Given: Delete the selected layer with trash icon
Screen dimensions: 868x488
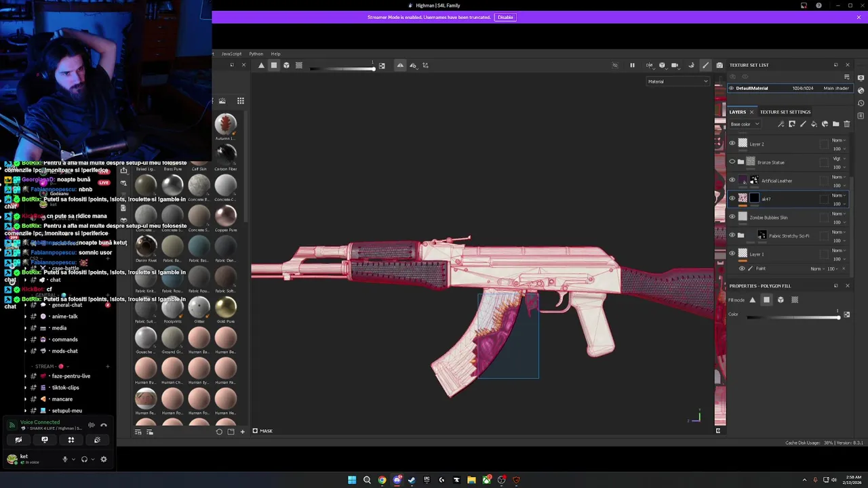Looking at the screenshot, I should pos(846,124).
